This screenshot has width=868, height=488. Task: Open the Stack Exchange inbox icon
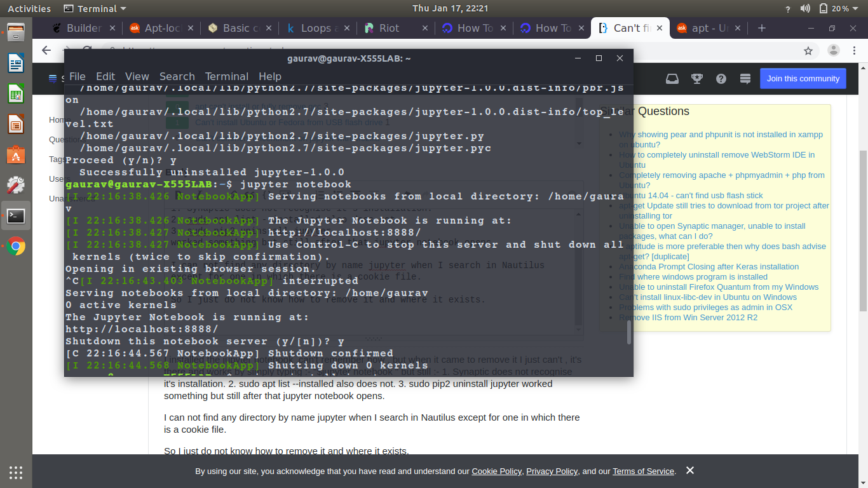[x=672, y=79]
